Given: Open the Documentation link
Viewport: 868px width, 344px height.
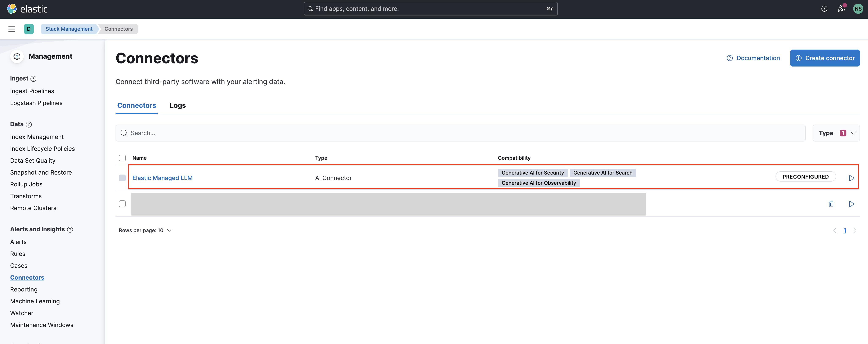Looking at the screenshot, I should (x=753, y=58).
